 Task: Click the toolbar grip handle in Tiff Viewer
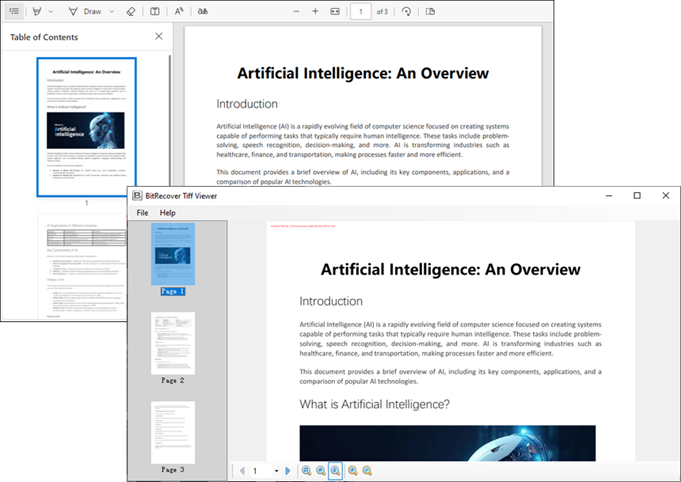point(233,471)
